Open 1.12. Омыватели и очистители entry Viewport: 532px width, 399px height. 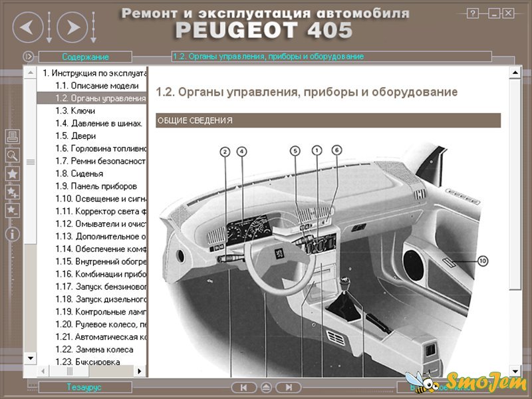coord(101,224)
